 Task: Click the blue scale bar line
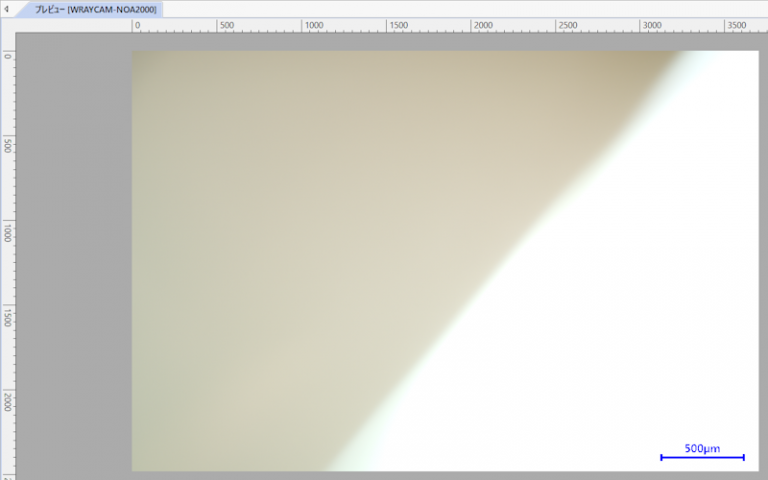(x=702, y=458)
